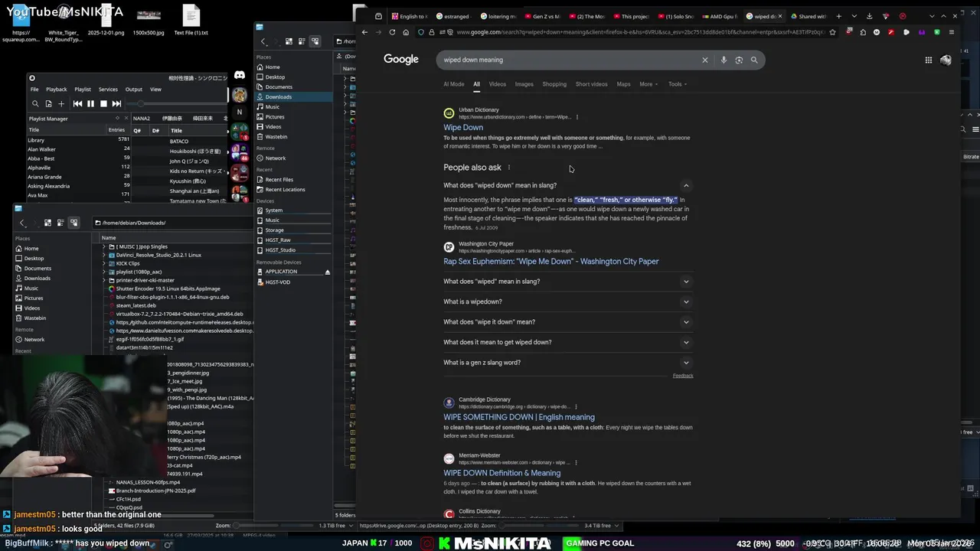Click the Google search magnifier button

tap(754, 60)
